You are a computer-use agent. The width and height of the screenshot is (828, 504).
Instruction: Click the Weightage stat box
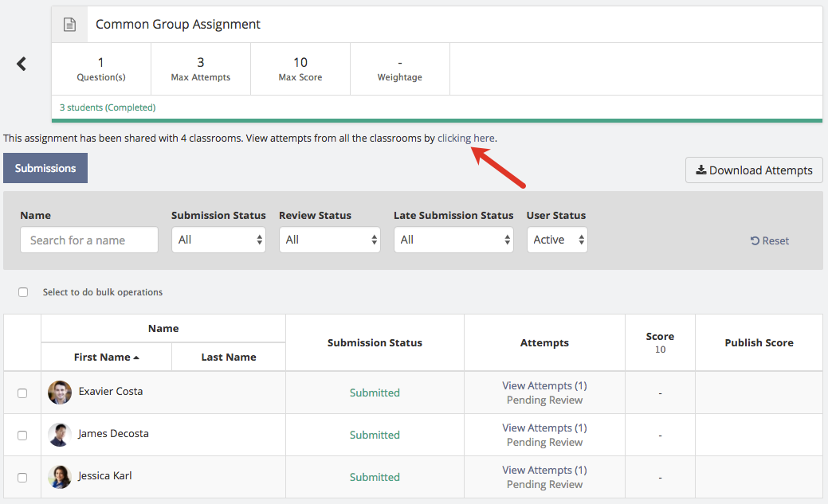(400, 69)
